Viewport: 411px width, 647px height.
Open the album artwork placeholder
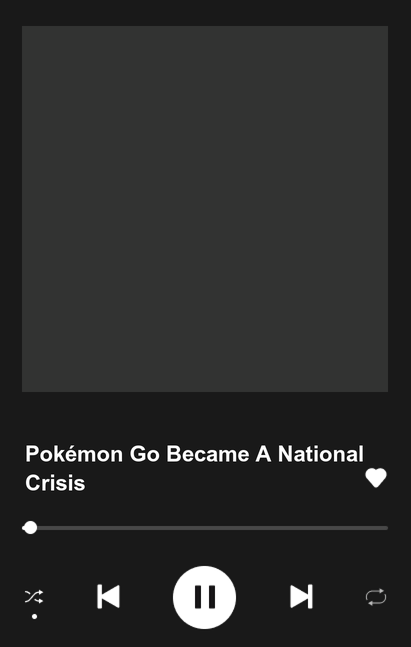(205, 209)
